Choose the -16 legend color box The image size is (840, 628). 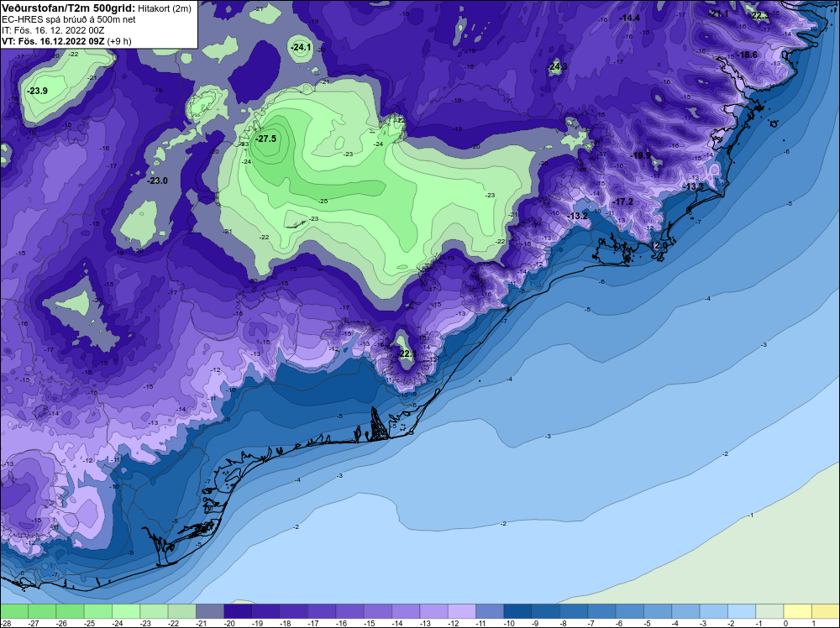click(349, 611)
